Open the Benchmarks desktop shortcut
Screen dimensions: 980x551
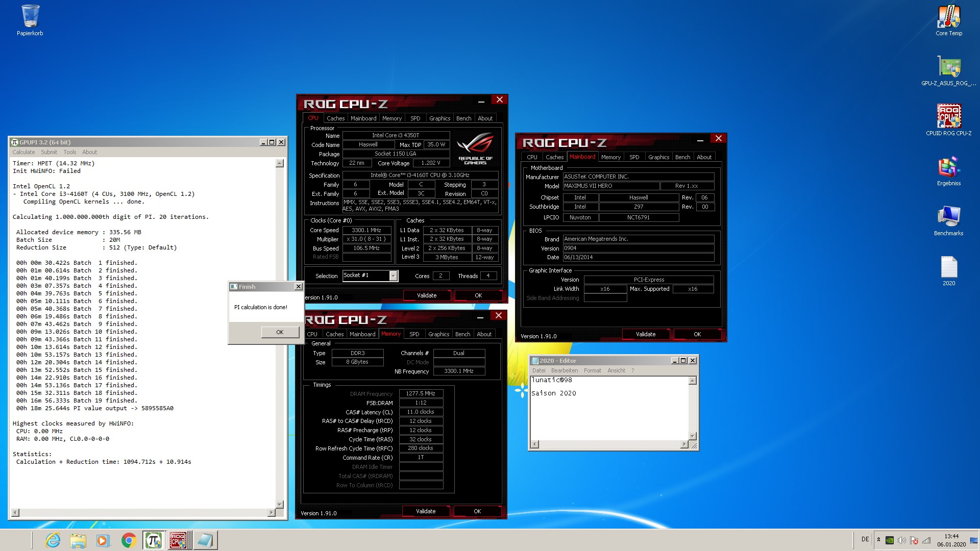tap(949, 220)
